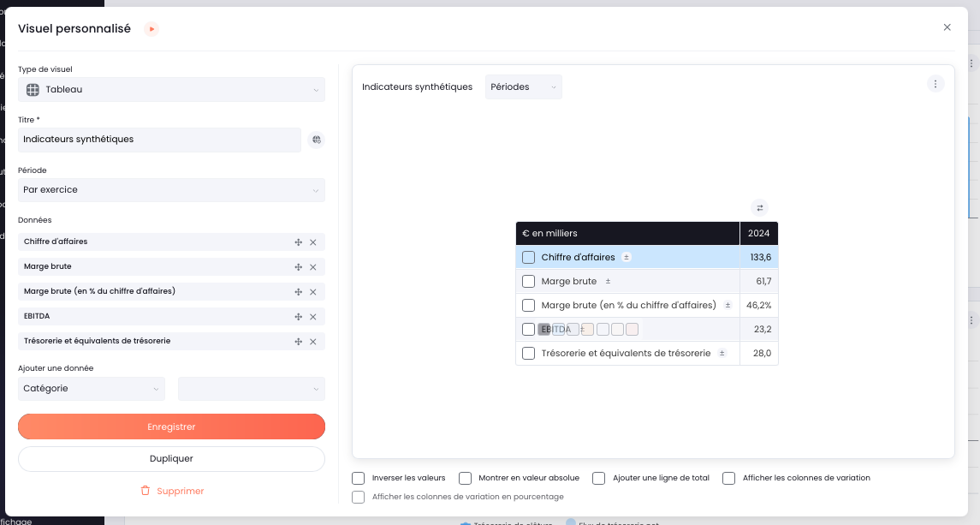Open the Catégorie dropdown under Ajouter une donnée
Image resolution: width=980 pixels, height=525 pixels.
pyautogui.click(x=92, y=389)
